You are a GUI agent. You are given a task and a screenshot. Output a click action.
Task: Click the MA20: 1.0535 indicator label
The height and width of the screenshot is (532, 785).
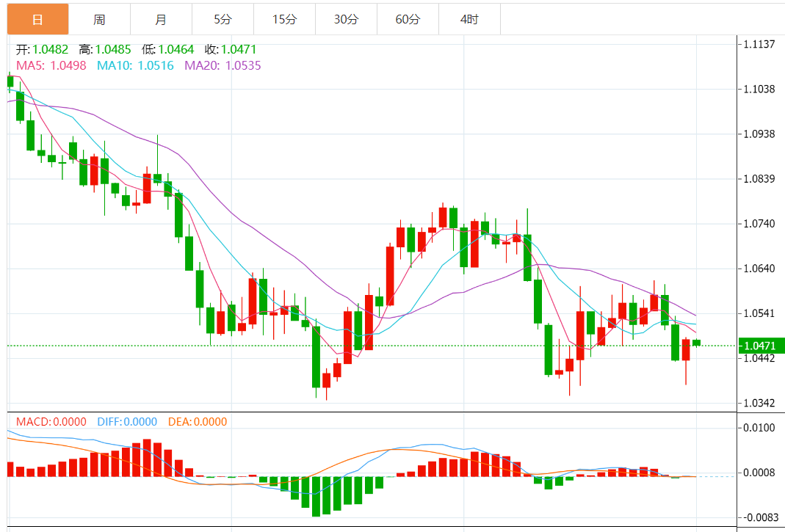point(223,65)
